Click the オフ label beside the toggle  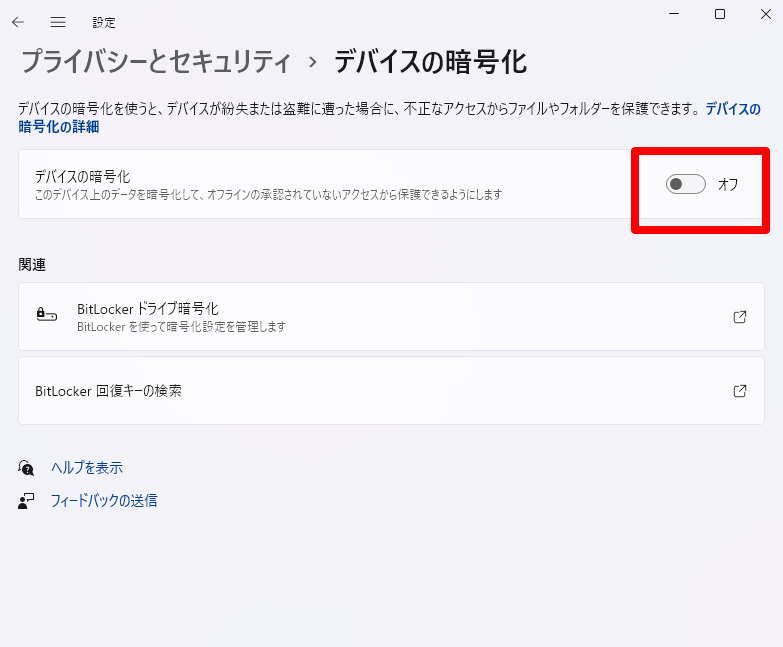coord(728,184)
